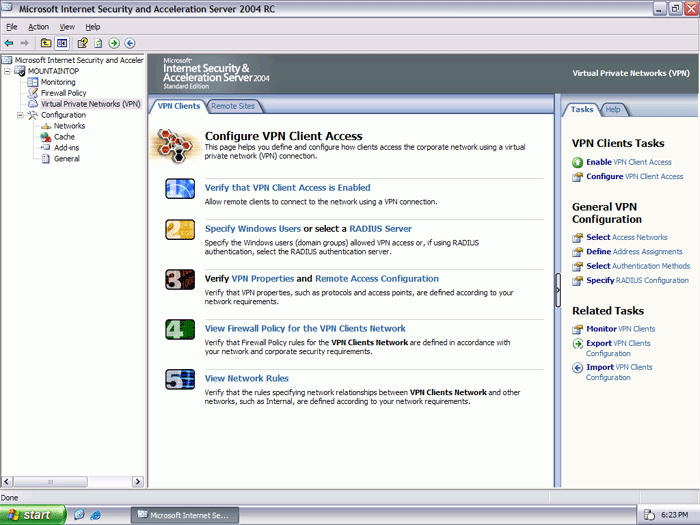Click the Back arrow toolbar icon
Image resolution: width=700 pixels, height=525 pixels.
pyautogui.click(x=9, y=43)
